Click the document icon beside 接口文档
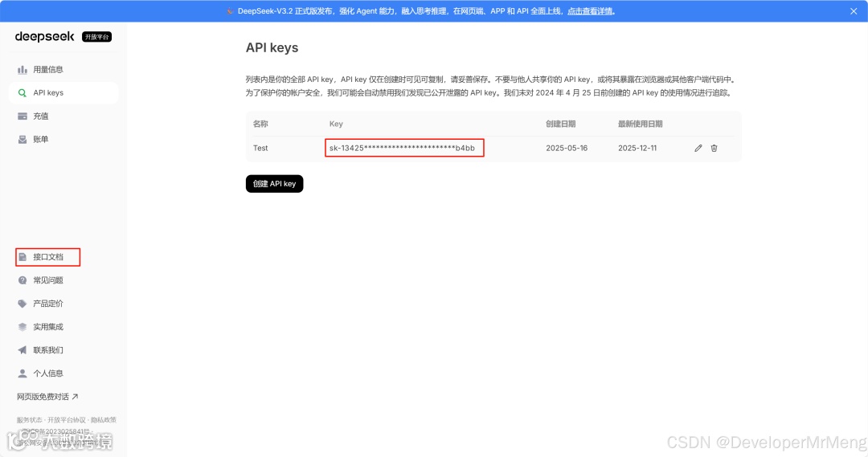This screenshot has height=457, width=868. (23, 257)
